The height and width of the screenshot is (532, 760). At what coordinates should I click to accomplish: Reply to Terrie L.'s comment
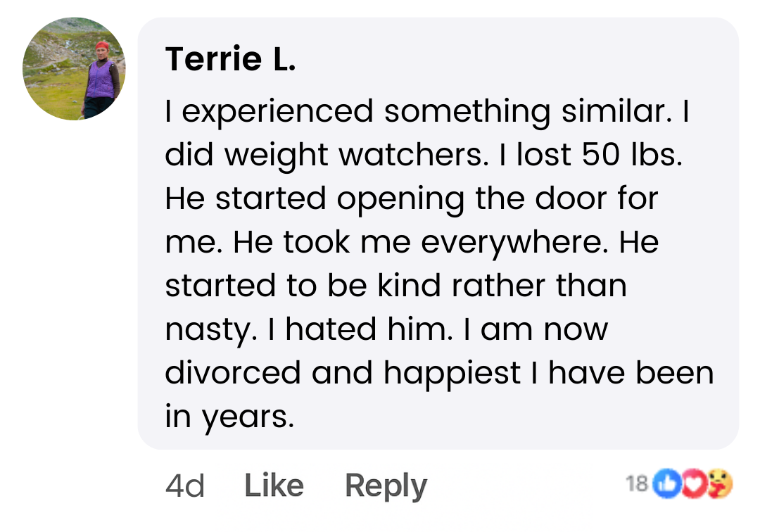coord(386,486)
